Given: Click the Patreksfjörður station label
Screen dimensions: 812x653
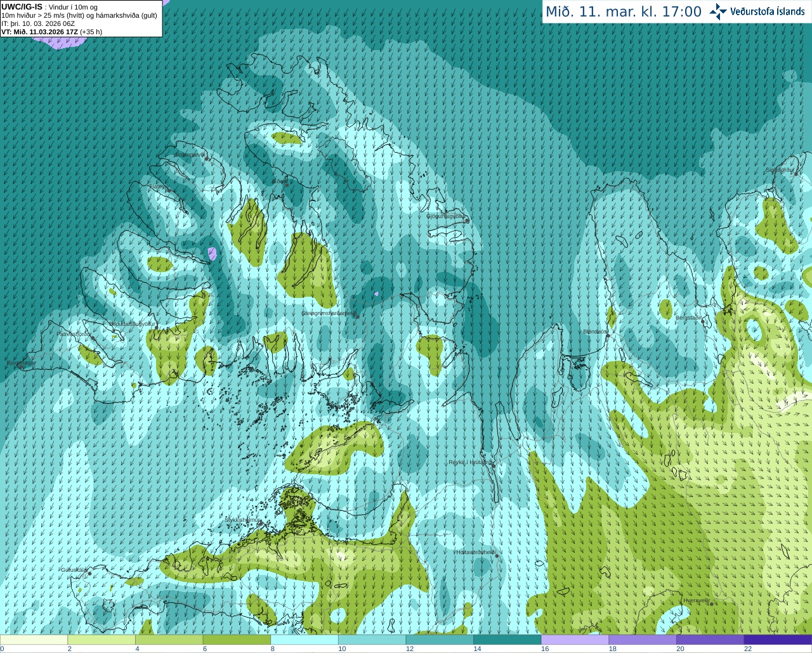Looking at the screenshot, I should point(74,333).
